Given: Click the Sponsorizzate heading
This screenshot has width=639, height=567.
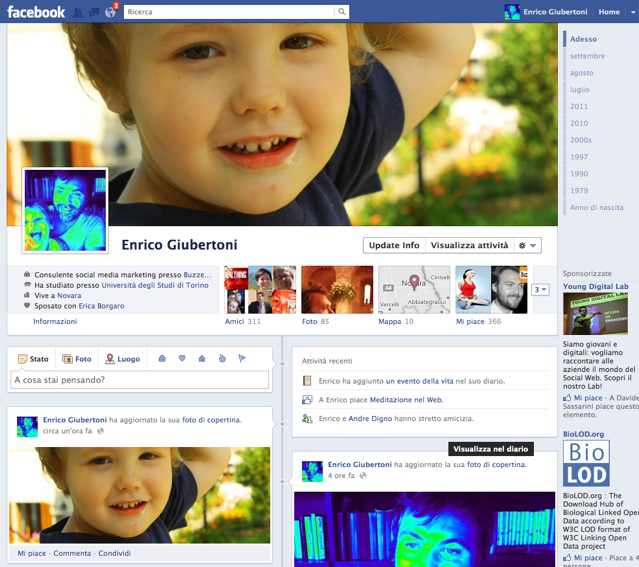Looking at the screenshot, I should 587,274.
